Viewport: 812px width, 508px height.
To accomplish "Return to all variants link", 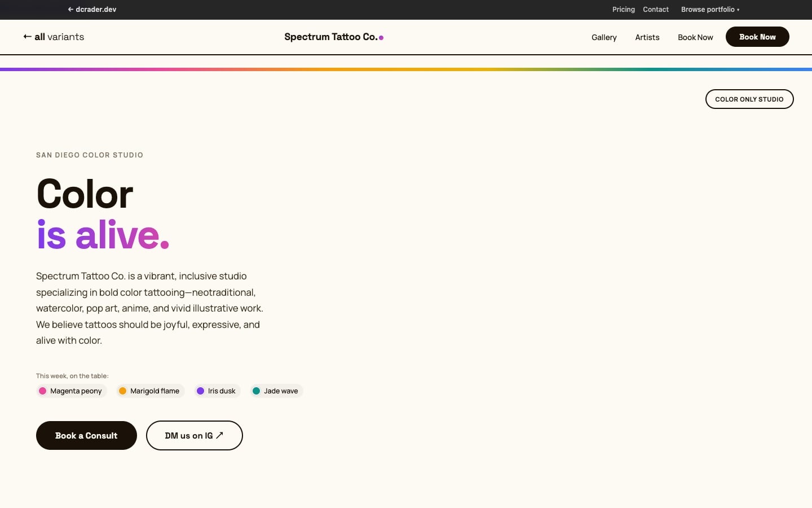I will coord(54,37).
